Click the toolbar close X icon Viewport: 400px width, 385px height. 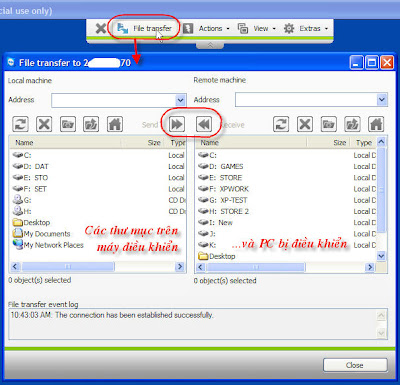pyautogui.click(x=100, y=28)
